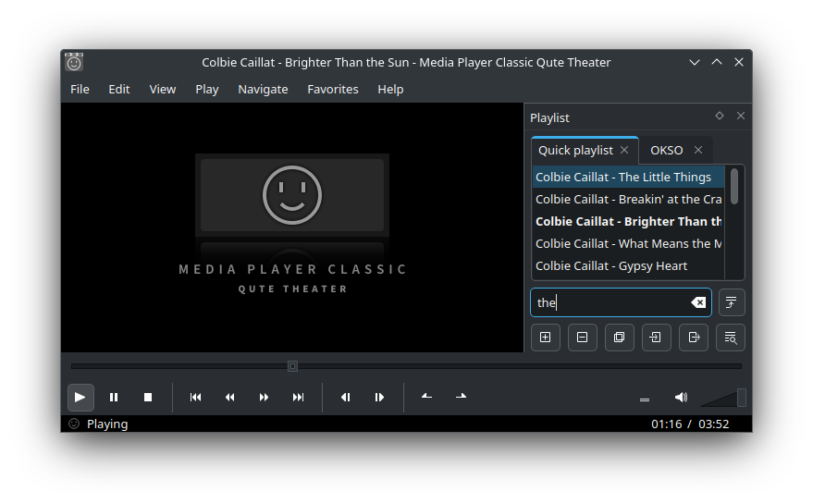813x504 pixels.
Task: Open the Navigate menu
Action: [263, 89]
